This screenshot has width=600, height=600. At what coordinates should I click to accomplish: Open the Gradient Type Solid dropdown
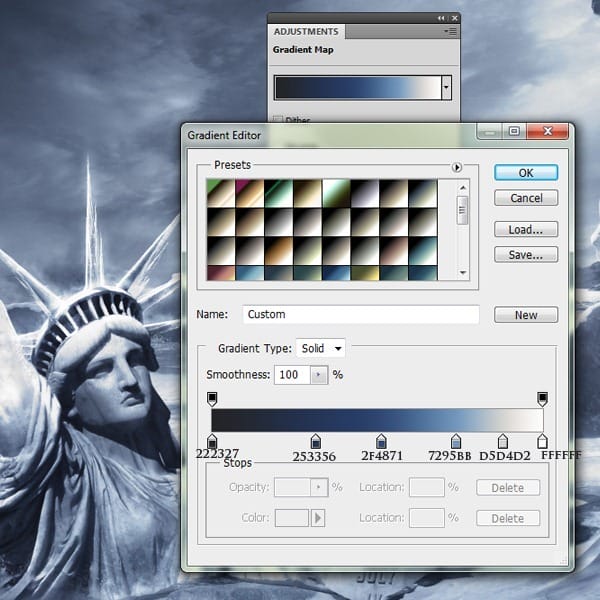tap(321, 348)
